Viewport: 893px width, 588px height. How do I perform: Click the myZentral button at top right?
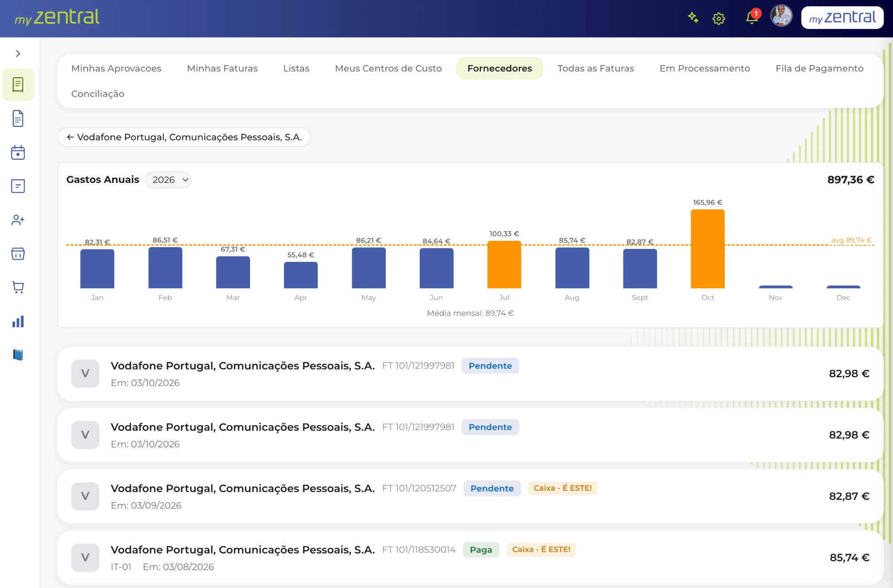coord(842,18)
